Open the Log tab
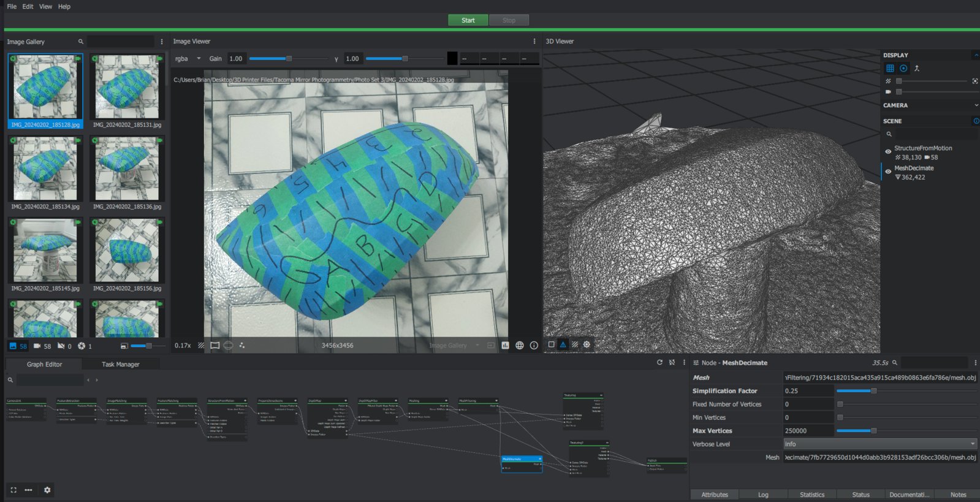Image resolution: width=980 pixels, height=502 pixels. point(763,495)
